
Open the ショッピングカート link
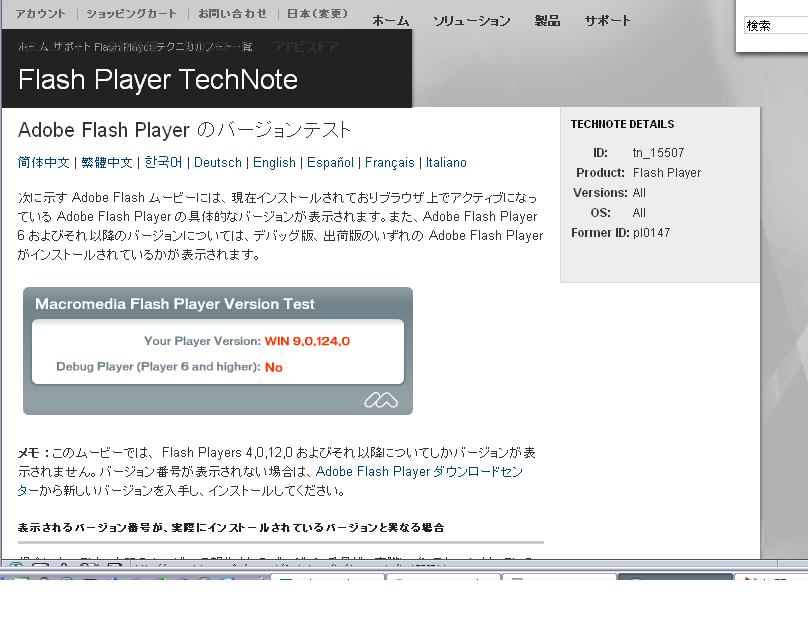coord(131,14)
